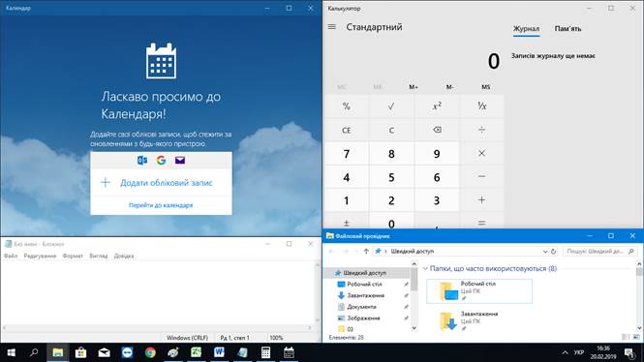Click the square root key in Calculator
The width and height of the screenshot is (644, 362).
[391, 106]
